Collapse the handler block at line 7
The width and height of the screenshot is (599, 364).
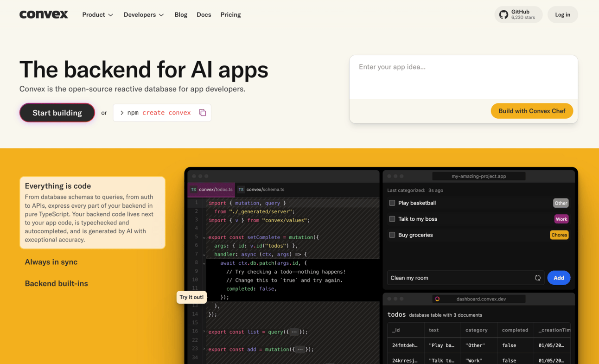click(204, 255)
